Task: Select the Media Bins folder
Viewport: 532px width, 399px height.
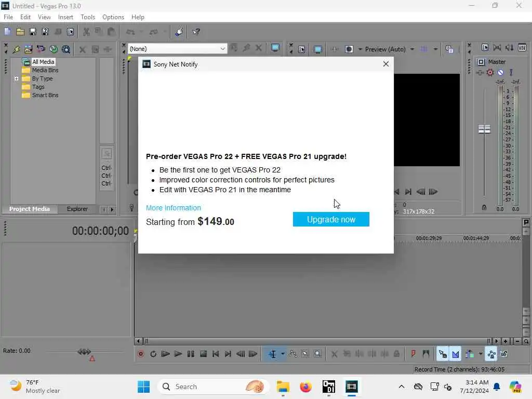Action: (40, 70)
